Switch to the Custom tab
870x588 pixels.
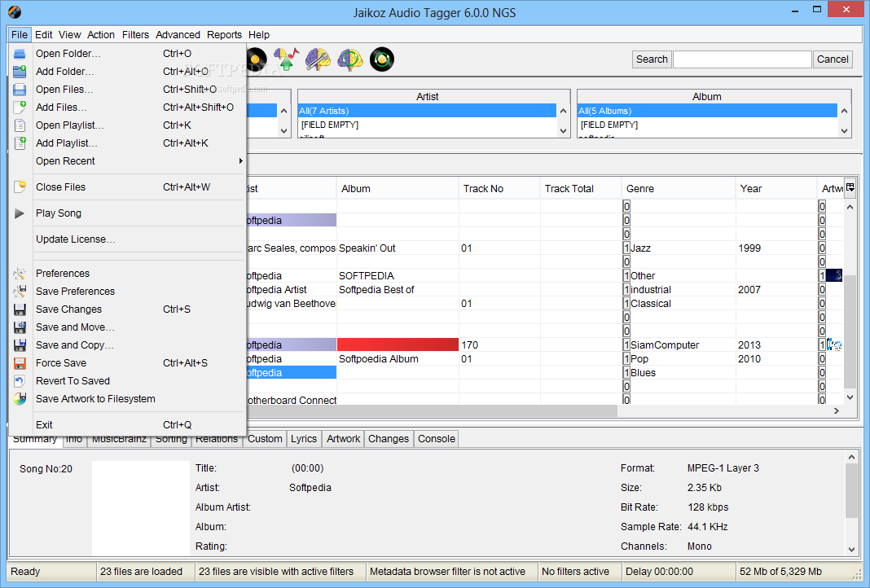[x=265, y=439]
